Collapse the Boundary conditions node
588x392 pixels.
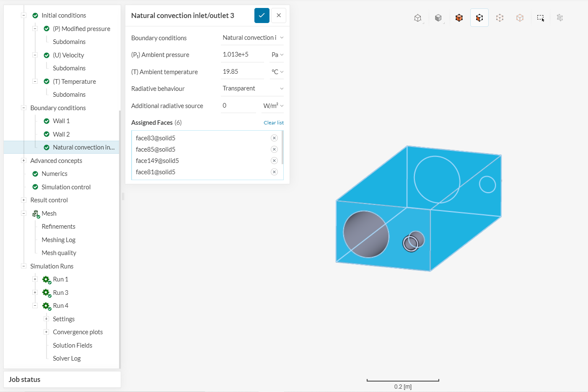click(24, 108)
